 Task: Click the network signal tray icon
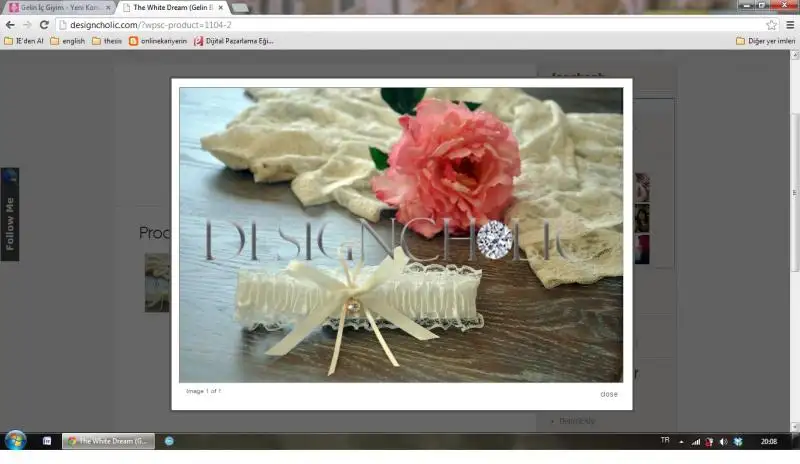[696, 441]
